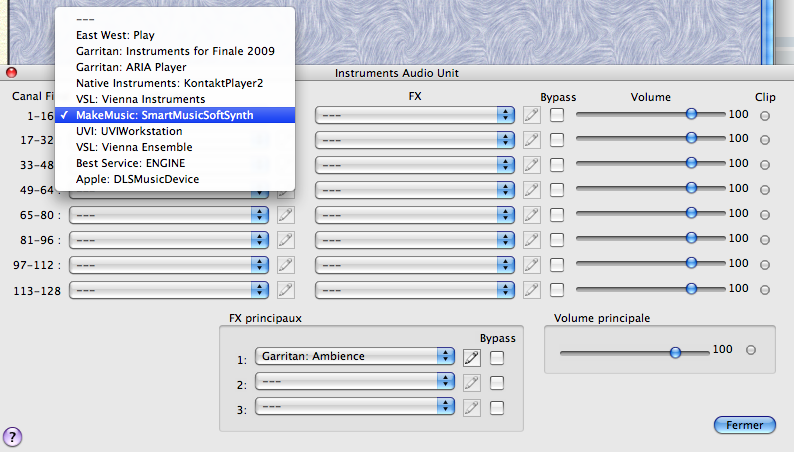Click clip indicator for channels 1-16
This screenshot has width=794, height=452.
766,115
